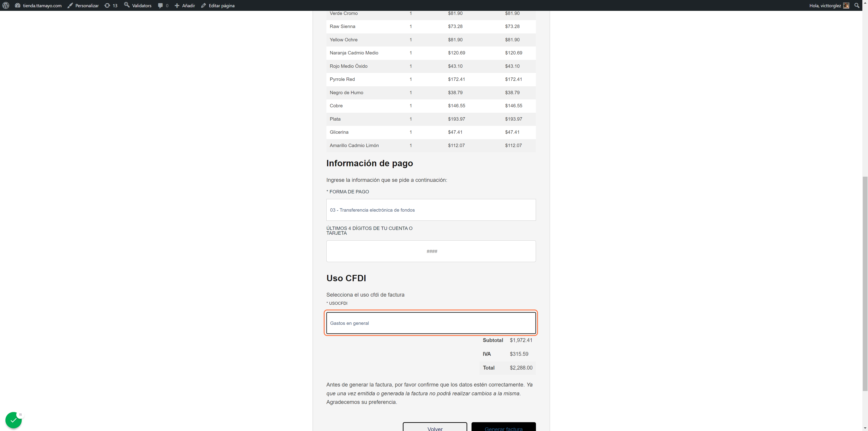
Task: Click the Uso CFDI heading
Action: coord(346,278)
